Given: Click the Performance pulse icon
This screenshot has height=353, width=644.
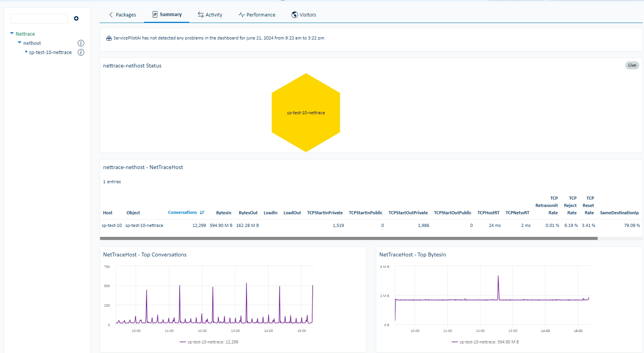Looking at the screenshot, I should pos(241,15).
